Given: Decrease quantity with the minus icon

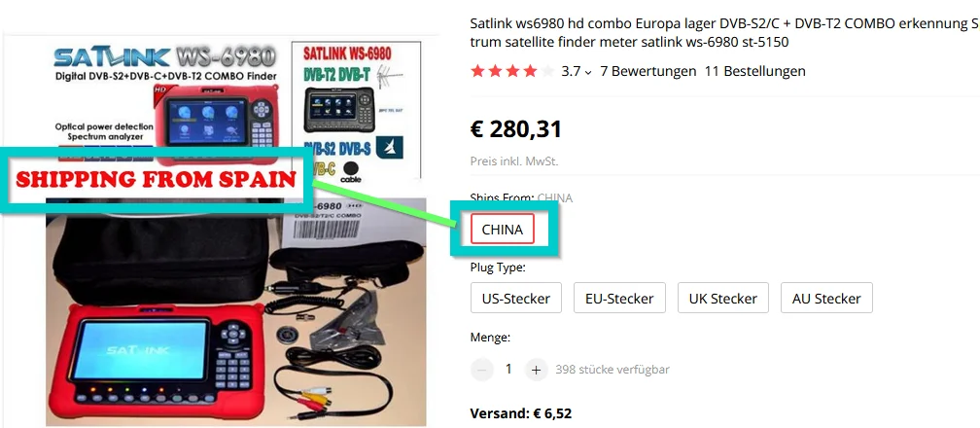Looking at the screenshot, I should 481,370.
